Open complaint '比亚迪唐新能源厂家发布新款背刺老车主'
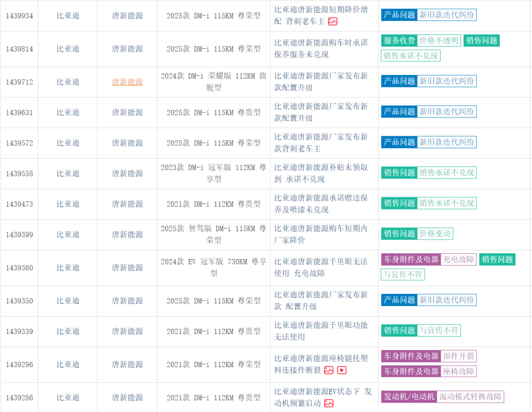This screenshot has height=412, width=532. click(x=321, y=143)
